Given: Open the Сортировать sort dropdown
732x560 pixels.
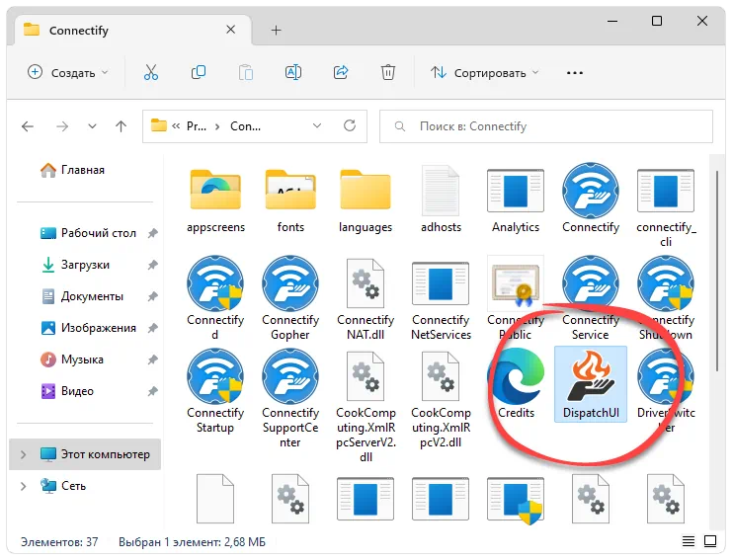Looking at the screenshot, I should click(485, 72).
